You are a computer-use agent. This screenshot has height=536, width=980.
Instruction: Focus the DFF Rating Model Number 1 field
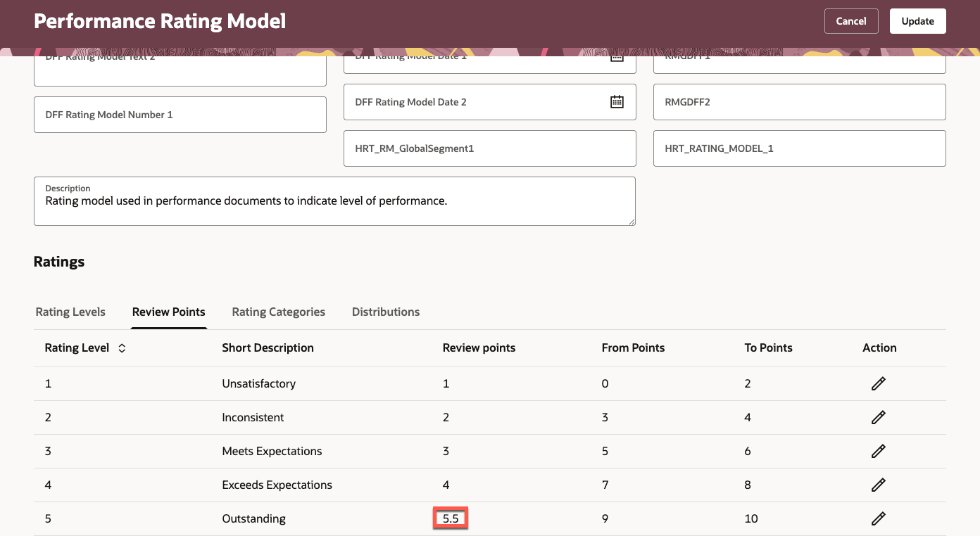coord(180,115)
